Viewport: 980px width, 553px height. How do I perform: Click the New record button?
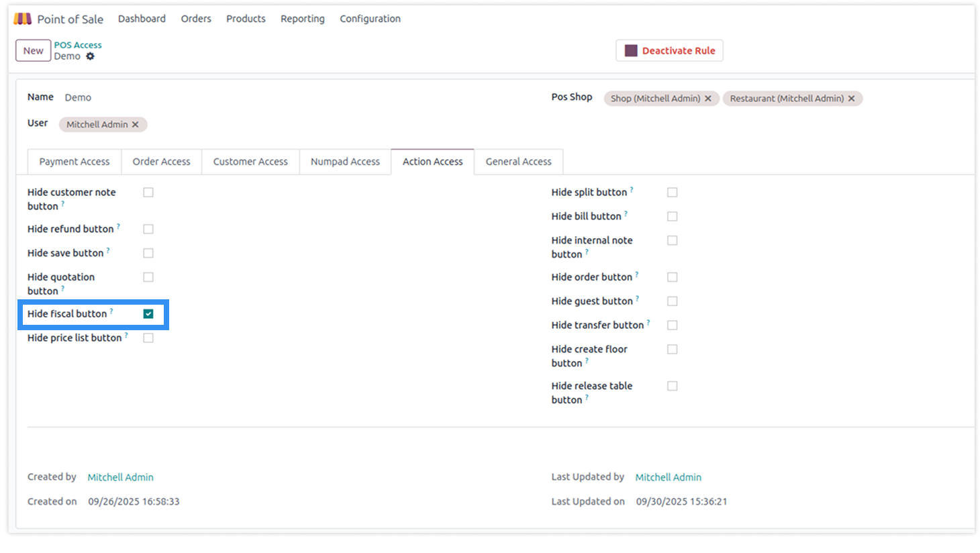tap(33, 51)
